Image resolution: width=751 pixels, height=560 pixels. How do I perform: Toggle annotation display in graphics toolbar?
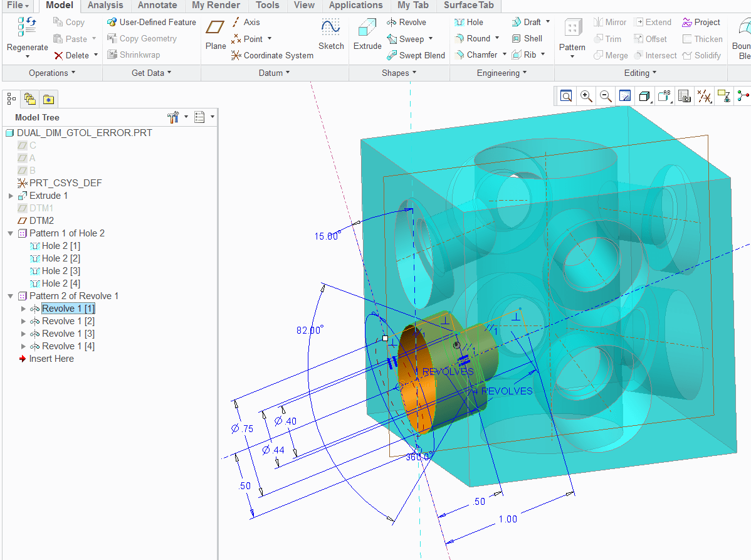pyautogui.click(x=664, y=96)
